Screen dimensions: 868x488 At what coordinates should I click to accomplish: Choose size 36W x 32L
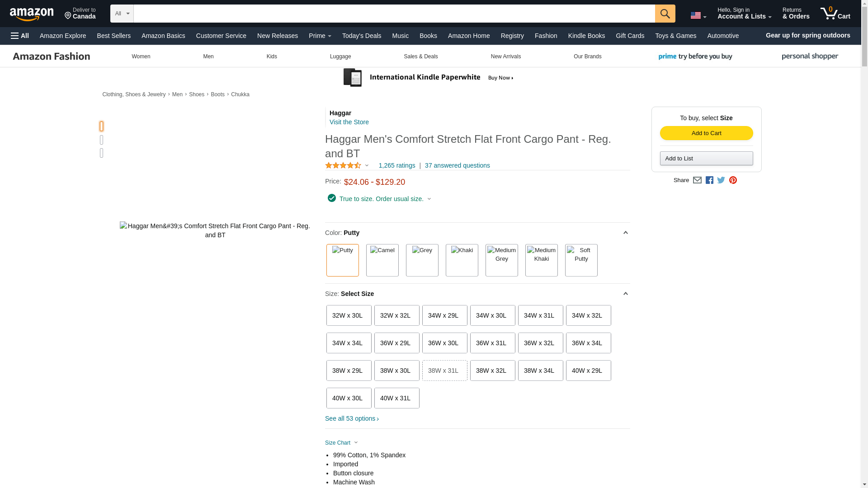(540, 343)
